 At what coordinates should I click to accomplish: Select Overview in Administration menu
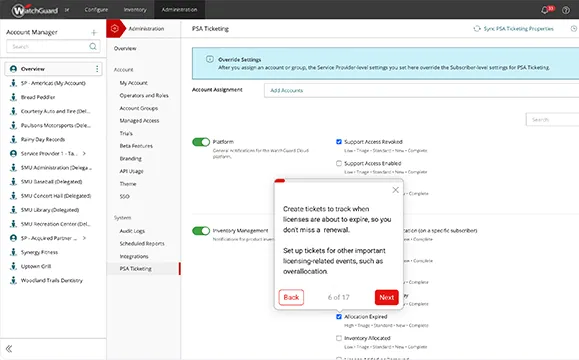(125, 48)
